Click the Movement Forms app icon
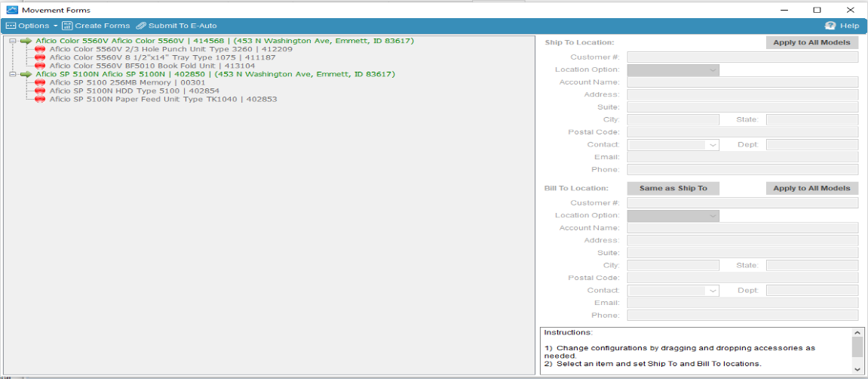Viewport: 868px width, 379px height. (x=11, y=9)
